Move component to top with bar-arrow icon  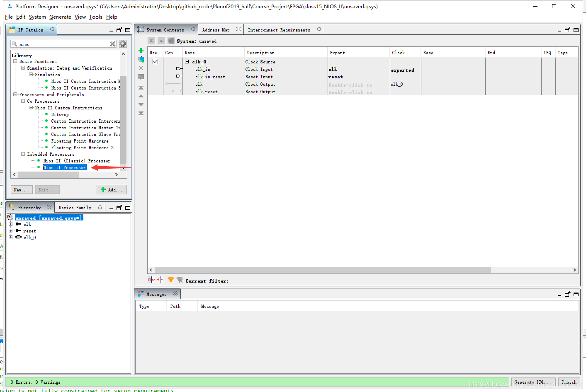[x=141, y=88]
